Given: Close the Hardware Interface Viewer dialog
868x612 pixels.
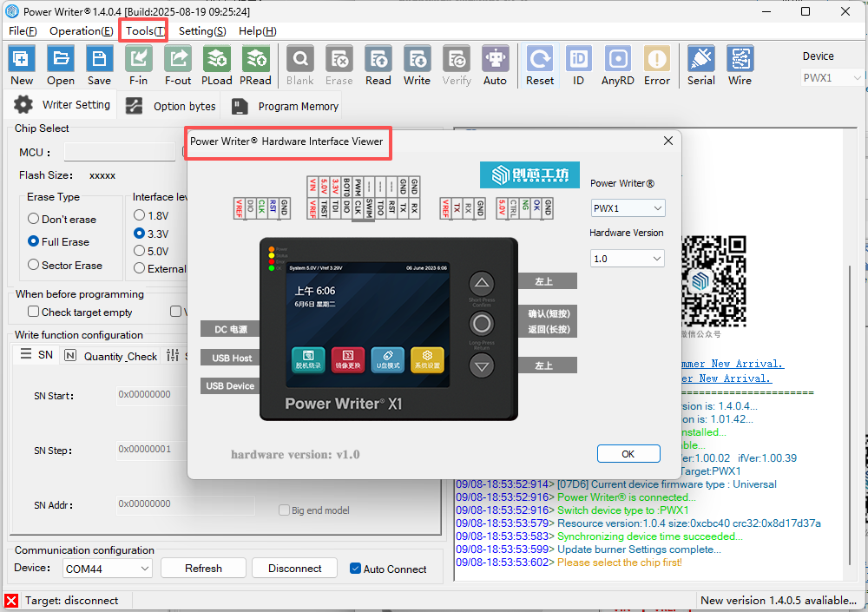Looking at the screenshot, I should pyautogui.click(x=668, y=141).
